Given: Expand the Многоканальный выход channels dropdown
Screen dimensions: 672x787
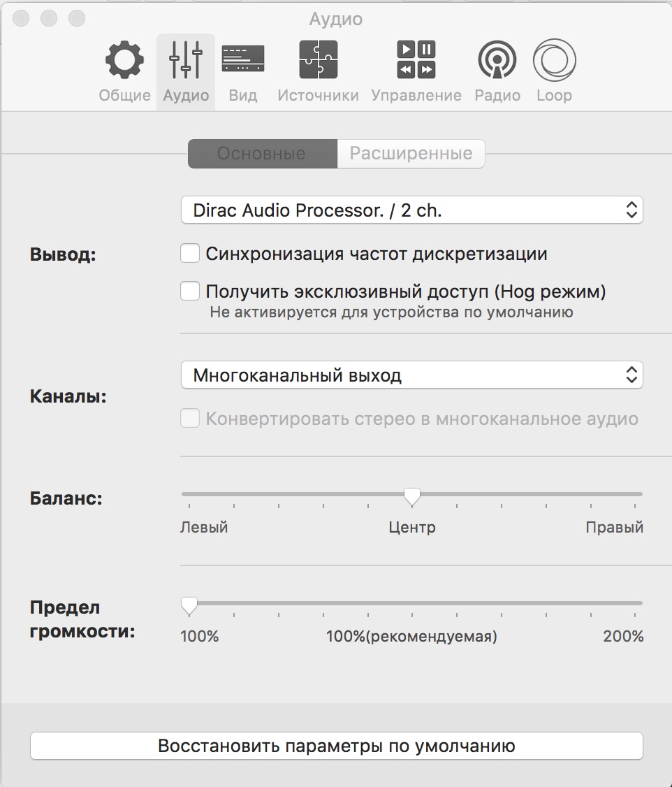Looking at the screenshot, I should click(411, 375).
